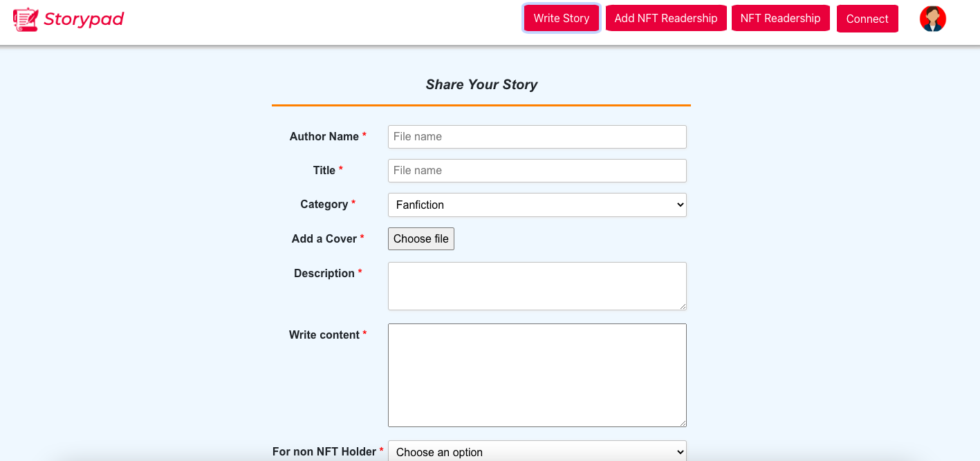Open the user profile avatar icon
The image size is (980, 461).
tap(933, 19)
